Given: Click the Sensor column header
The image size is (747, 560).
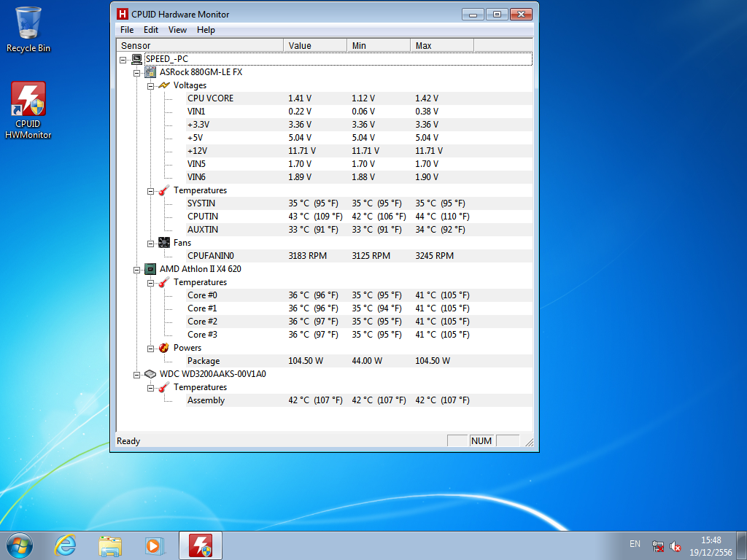Looking at the screenshot, I should point(200,45).
